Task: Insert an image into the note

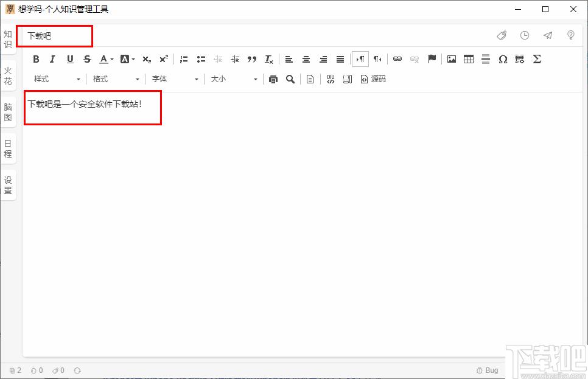Action: 452,59
